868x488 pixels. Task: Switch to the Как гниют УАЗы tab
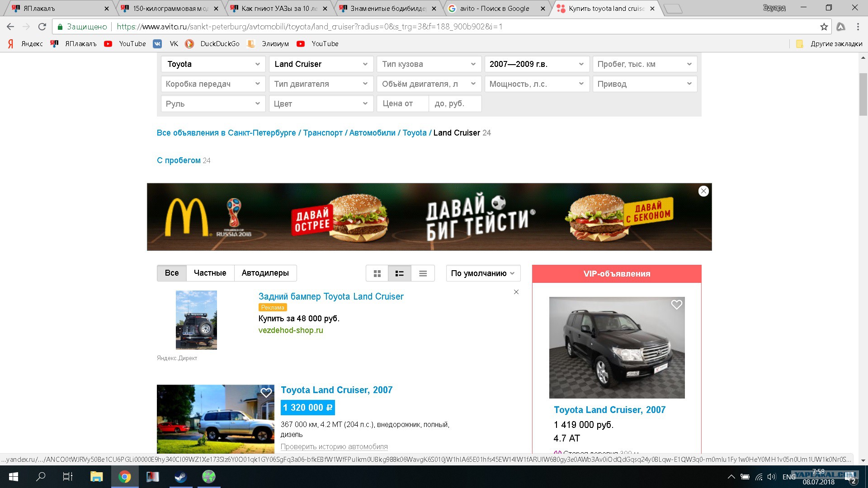[x=278, y=8]
